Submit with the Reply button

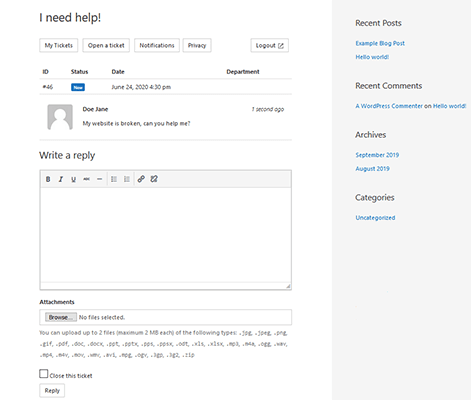pyautogui.click(x=52, y=391)
